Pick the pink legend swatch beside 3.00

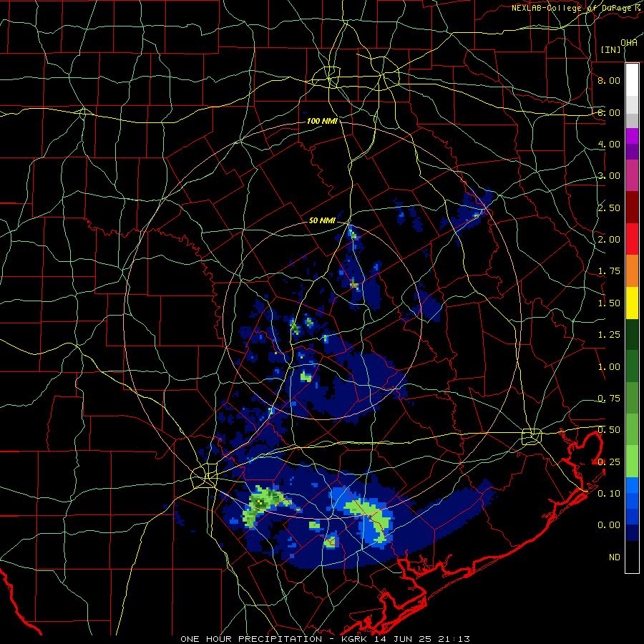pos(632,176)
